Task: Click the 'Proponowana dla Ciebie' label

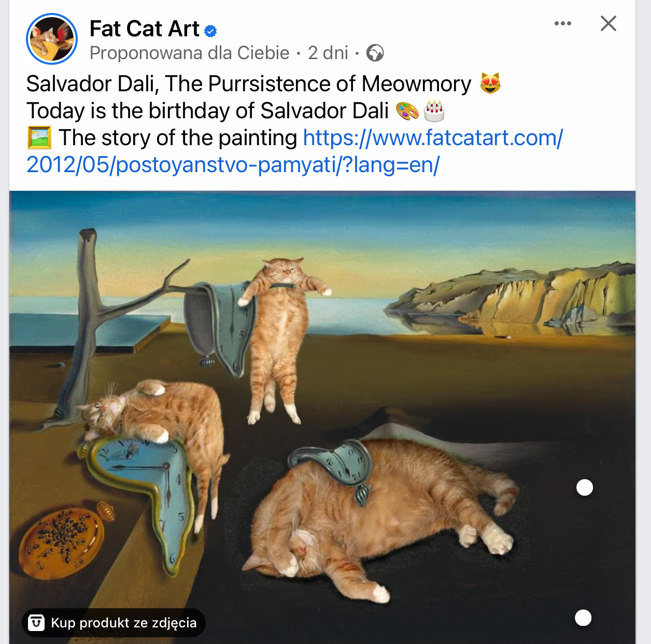Action: (x=189, y=53)
